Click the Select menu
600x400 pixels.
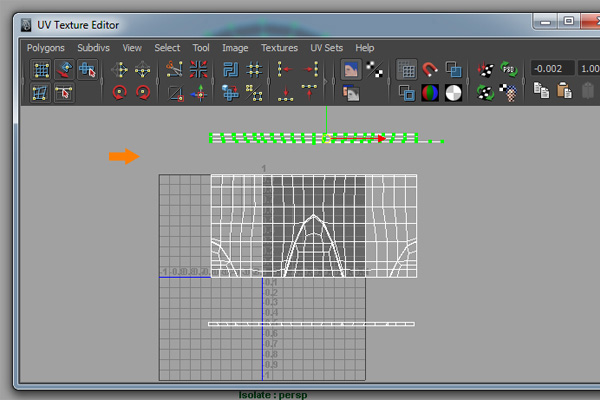click(167, 47)
